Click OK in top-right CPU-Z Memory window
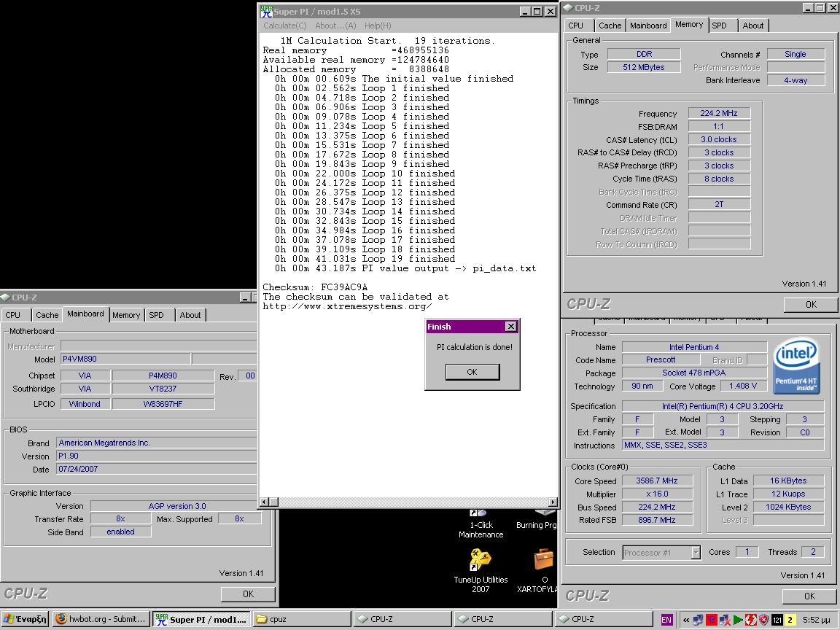This screenshot has height=630, width=840. (811, 304)
